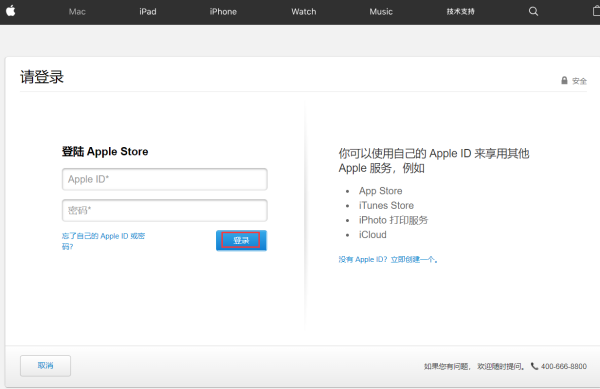Open the 技术支持 menu
The width and height of the screenshot is (600, 389).
pos(460,12)
